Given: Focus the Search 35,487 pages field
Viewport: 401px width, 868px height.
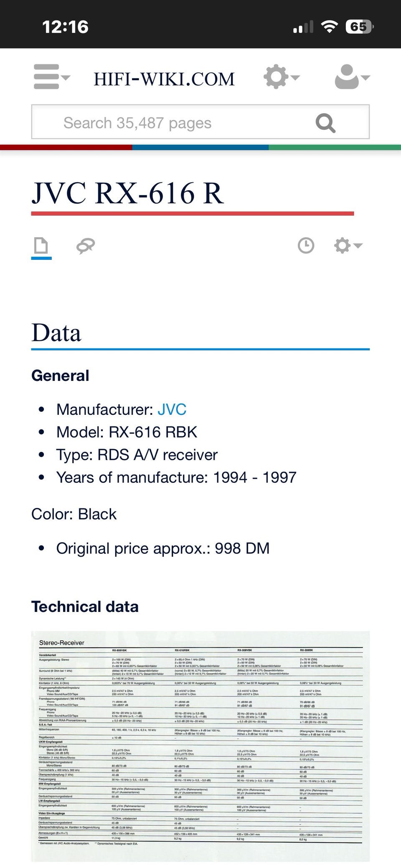Looking at the screenshot, I should pyautogui.click(x=184, y=122).
